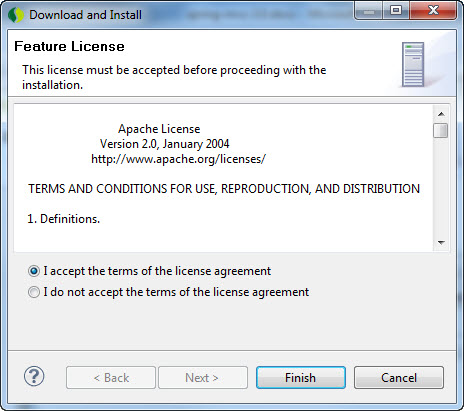
Task: Click the empty scrollbar track below the thumb
Action: point(441,187)
